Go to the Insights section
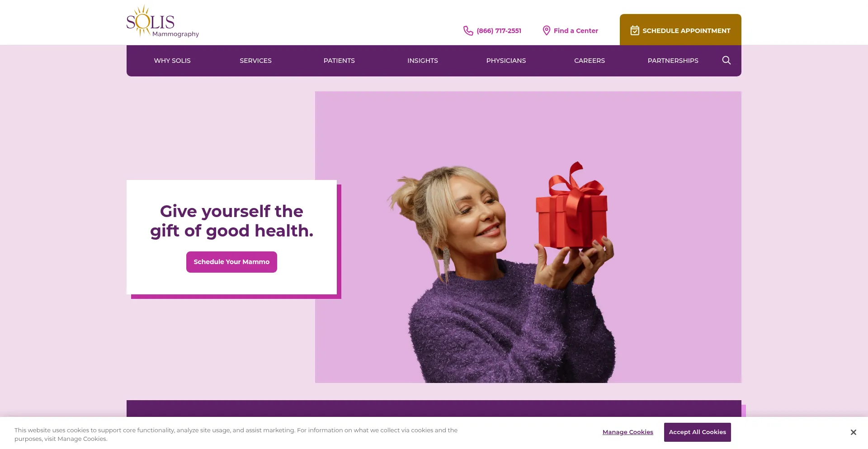This screenshot has height=449, width=868. pyautogui.click(x=422, y=61)
